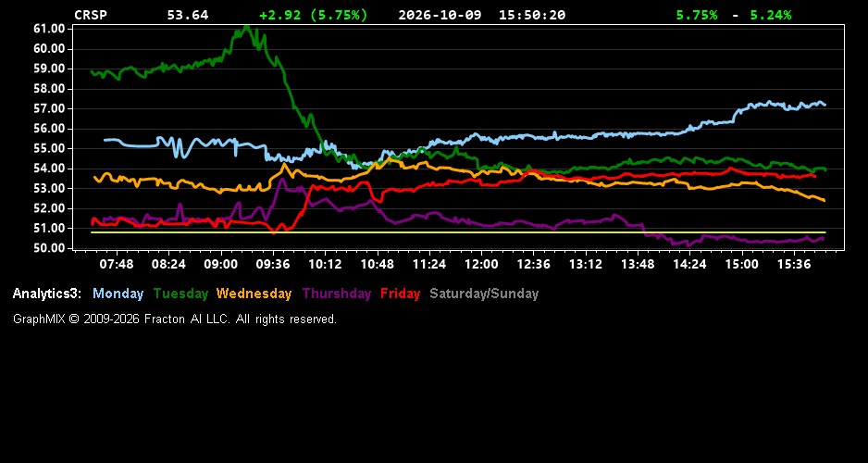Click the 13:48 time axis label
868x463 pixels.
point(638,264)
